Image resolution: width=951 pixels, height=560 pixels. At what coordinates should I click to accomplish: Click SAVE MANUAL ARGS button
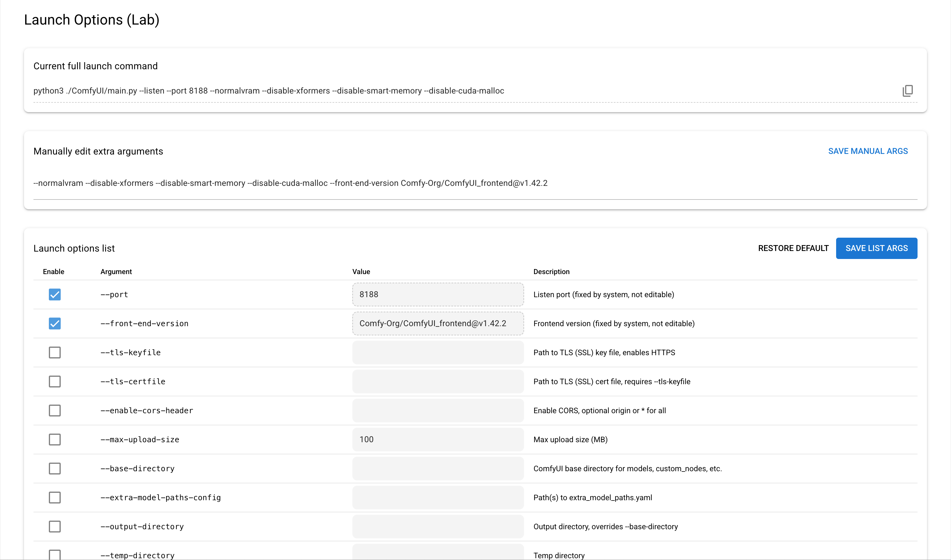868,151
